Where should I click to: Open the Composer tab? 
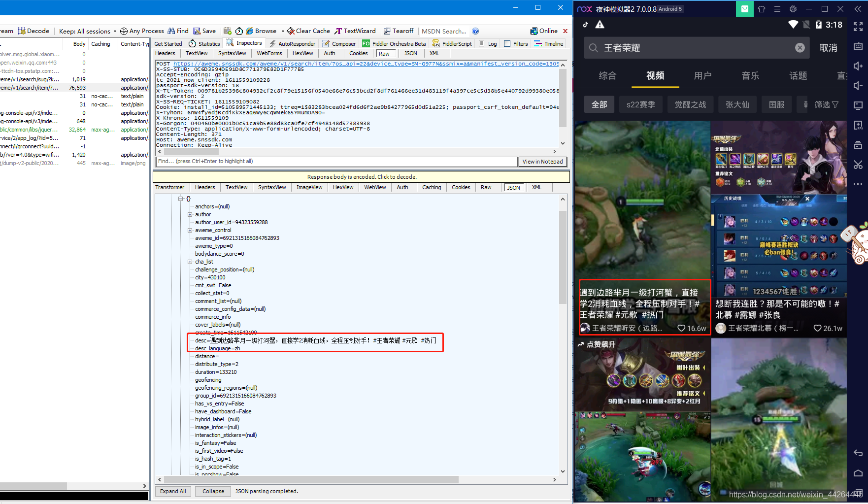tap(339, 44)
